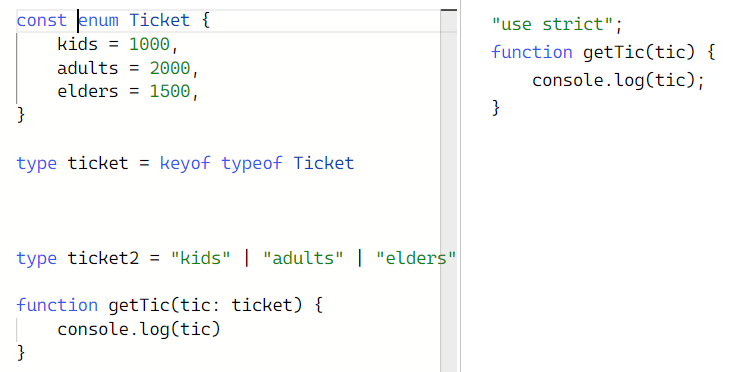
Task: Click 'typeof' in the ticket type line
Action: tap(252, 163)
